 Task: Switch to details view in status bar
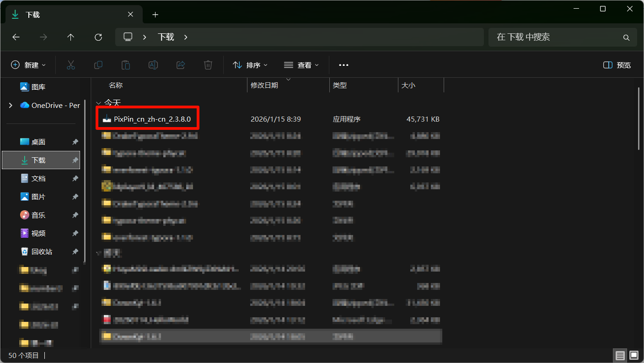point(620,355)
